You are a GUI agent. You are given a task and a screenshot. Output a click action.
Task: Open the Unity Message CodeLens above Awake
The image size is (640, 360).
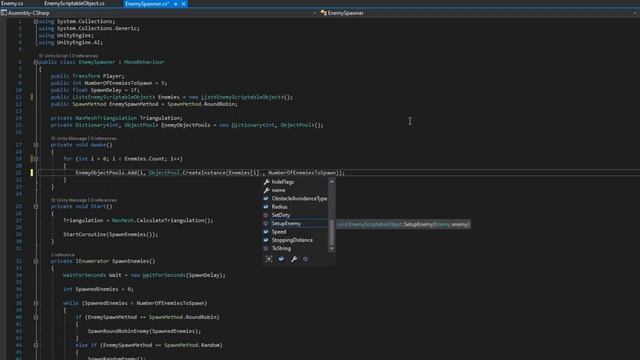click(84, 138)
